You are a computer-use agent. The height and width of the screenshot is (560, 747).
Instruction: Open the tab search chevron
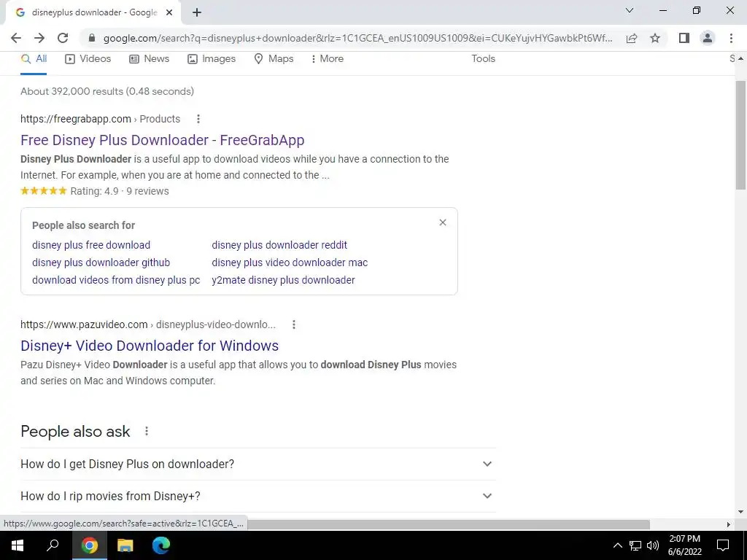coord(630,10)
